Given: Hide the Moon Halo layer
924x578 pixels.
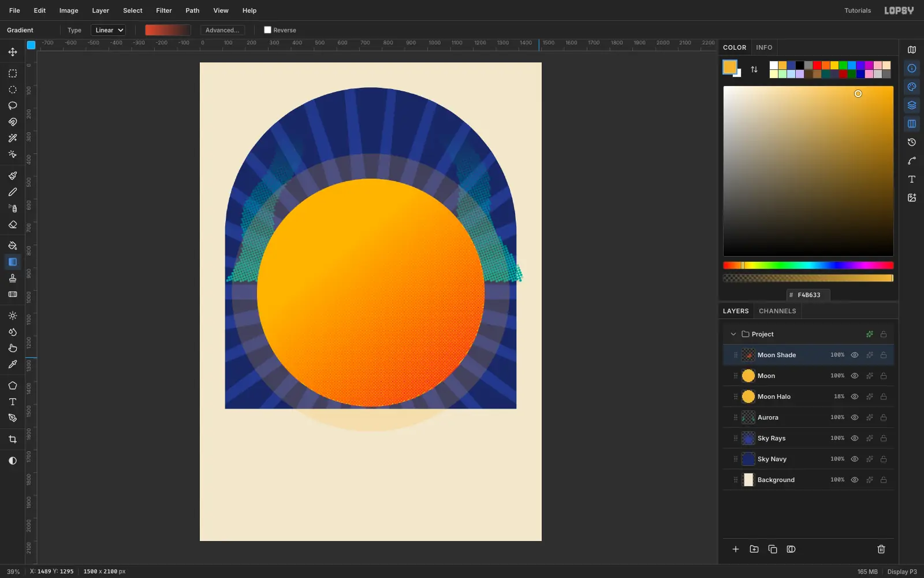Looking at the screenshot, I should (x=855, y=397).
